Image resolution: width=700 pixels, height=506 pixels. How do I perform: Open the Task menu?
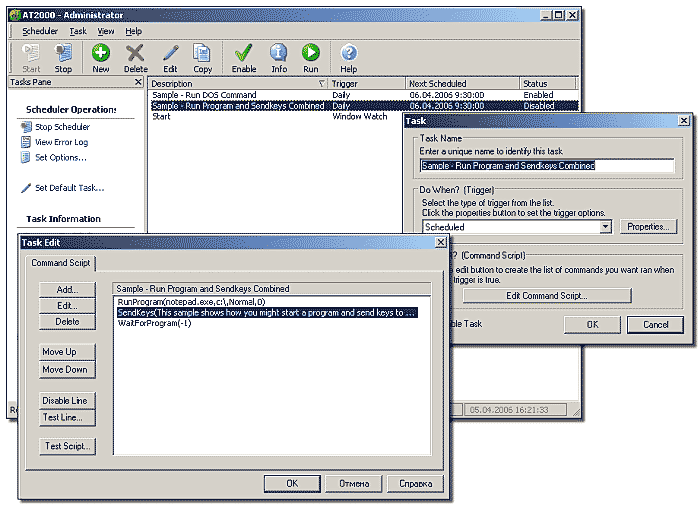tap(78, 31)
